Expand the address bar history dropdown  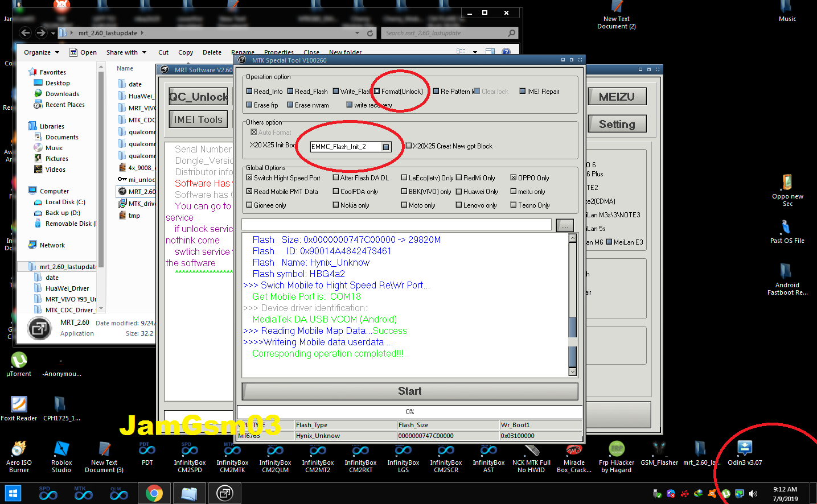357,33
